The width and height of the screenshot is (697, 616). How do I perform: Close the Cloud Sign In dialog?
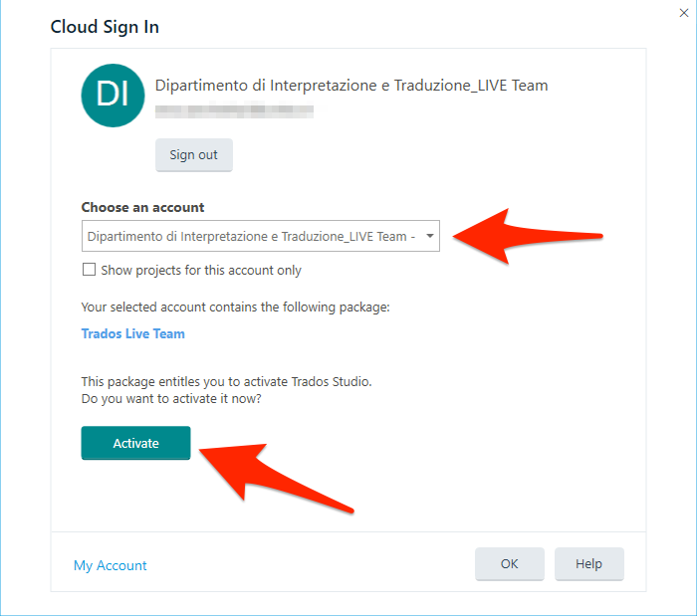[x=684, y=13]
